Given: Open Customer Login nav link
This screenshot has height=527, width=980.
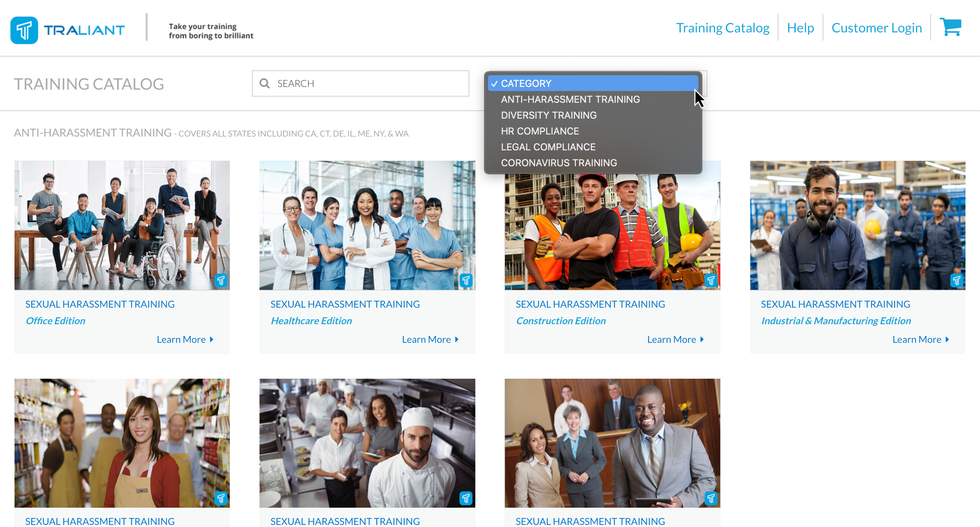Looking at the screenshot, I should (x=876, y=28).
